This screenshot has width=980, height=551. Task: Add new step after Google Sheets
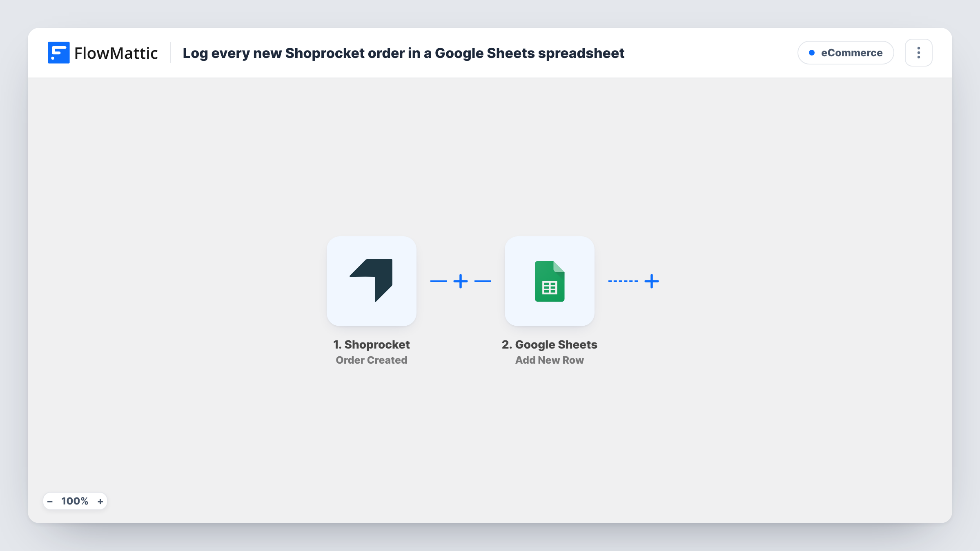[x=652, y=281]
